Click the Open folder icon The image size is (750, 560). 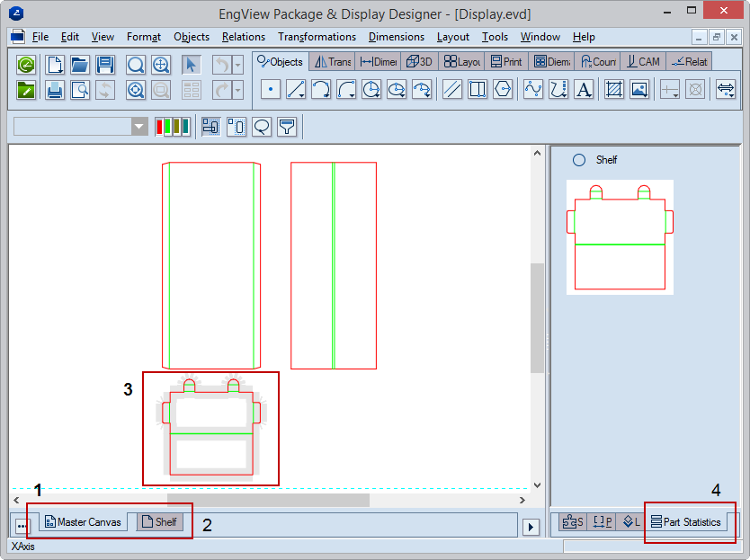(x=80, y=65)
